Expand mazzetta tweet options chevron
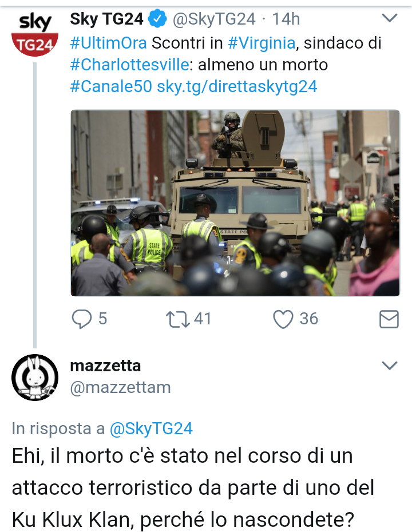The width and height of the screenshot is (412, 532). click(389, 366)
